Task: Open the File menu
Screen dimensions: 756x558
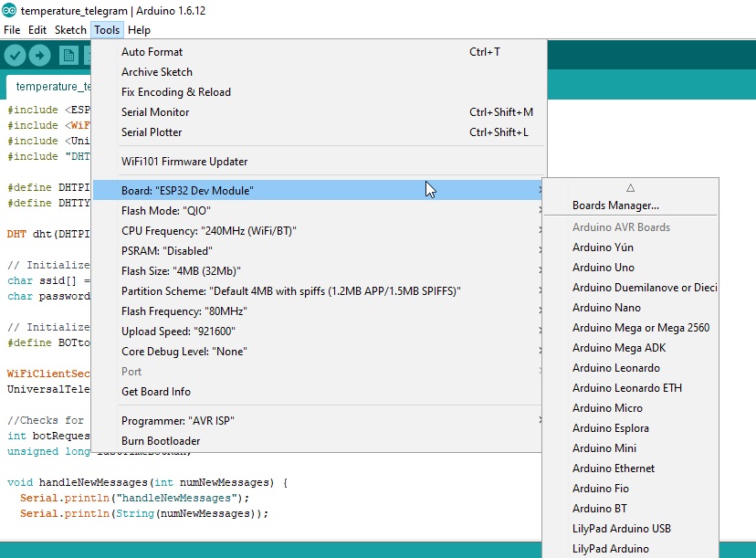Action: click(12, 30)
